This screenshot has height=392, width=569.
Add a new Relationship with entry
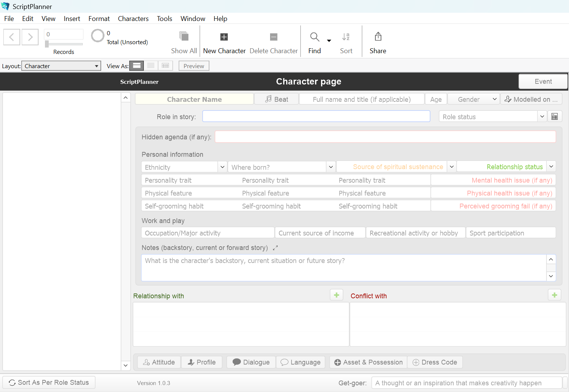click(336, 295)
